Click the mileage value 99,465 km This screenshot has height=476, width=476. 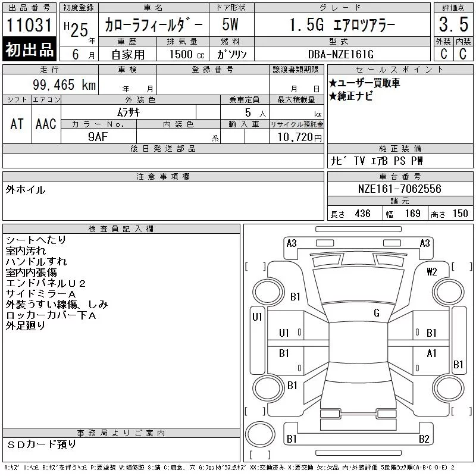tap(64, 84)
